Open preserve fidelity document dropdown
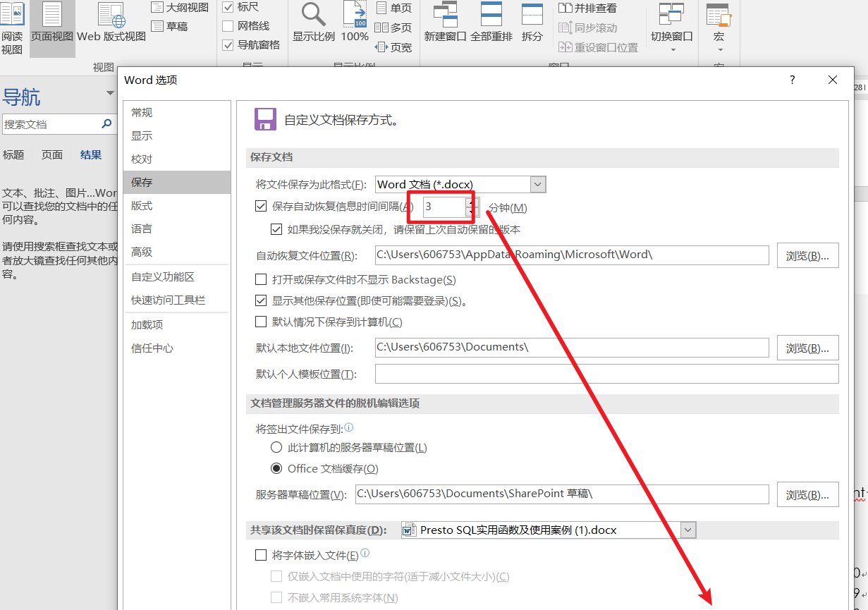 tap(688, 530)
